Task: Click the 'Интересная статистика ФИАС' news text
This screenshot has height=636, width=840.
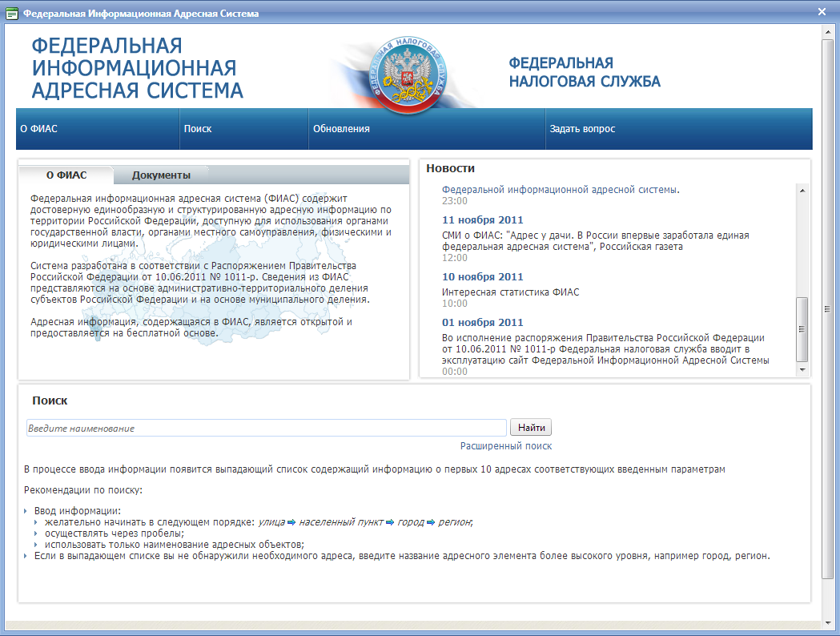Action: click(510, 292)
